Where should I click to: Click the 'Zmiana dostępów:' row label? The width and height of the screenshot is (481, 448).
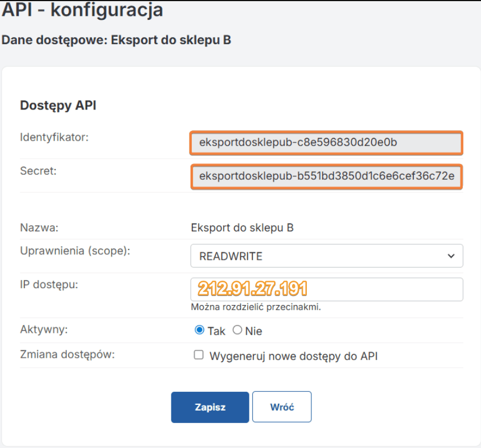tap(67, 355)
